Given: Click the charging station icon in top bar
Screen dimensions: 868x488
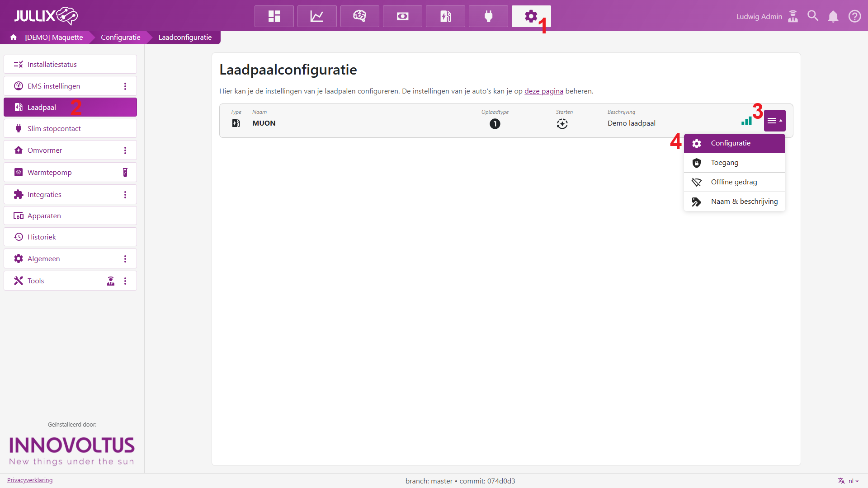Looking at the screenshot, I should (445, 16).
